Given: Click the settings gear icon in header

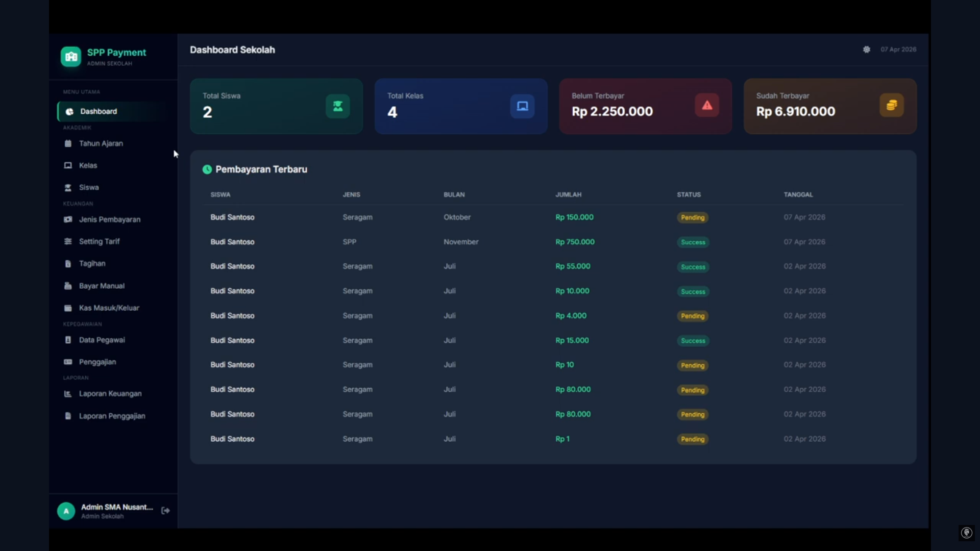Looking at the screenshot, I should [x=867, y=49].
